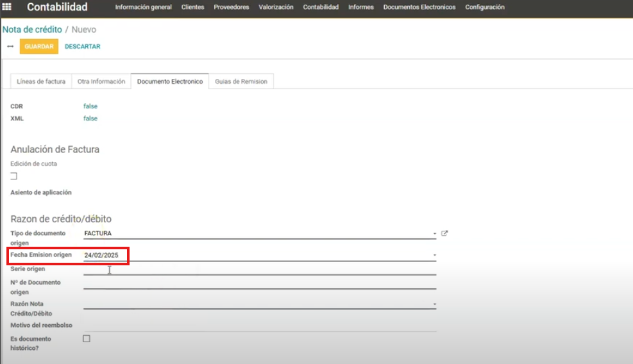Open the Clientes menu
This screenshot has width=633, height=364.
(x=192, y=7)
